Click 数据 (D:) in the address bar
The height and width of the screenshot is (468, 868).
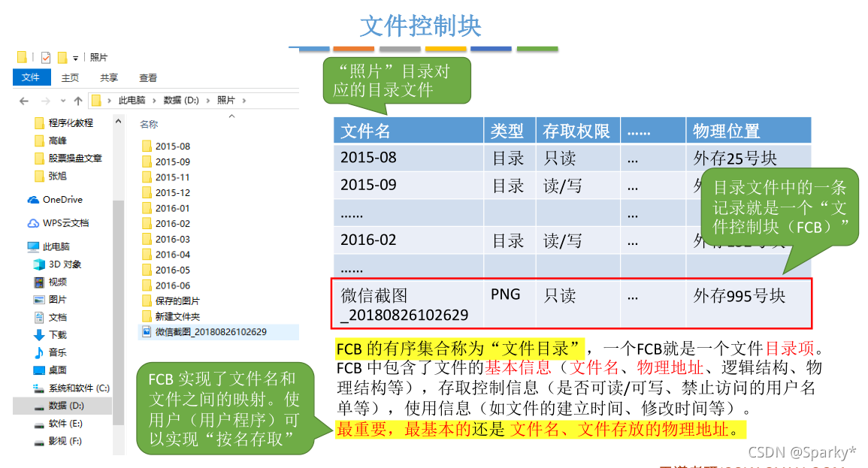pos(181,100)
